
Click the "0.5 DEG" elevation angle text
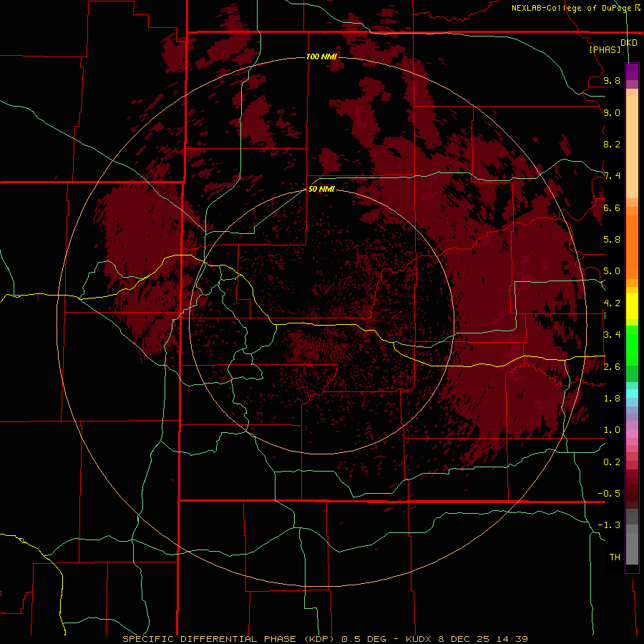click(x=364, y=639)
